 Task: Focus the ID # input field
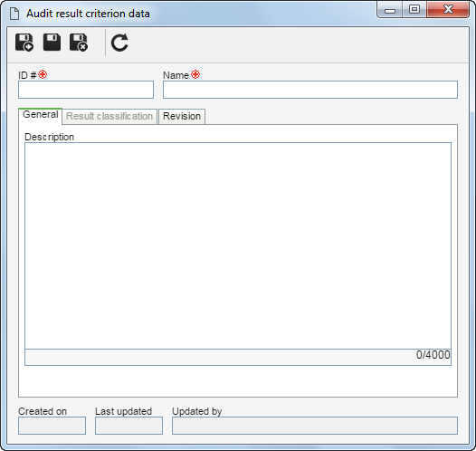(x=86, y=90)
